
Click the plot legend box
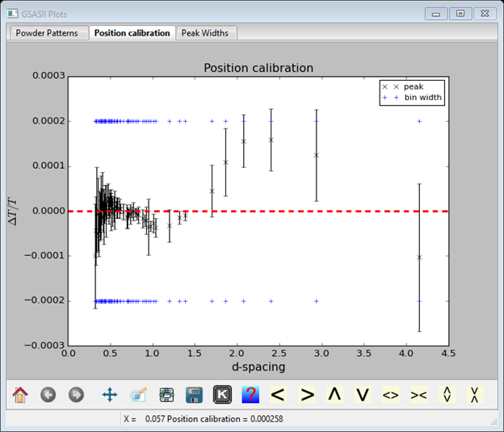(413, 91)
